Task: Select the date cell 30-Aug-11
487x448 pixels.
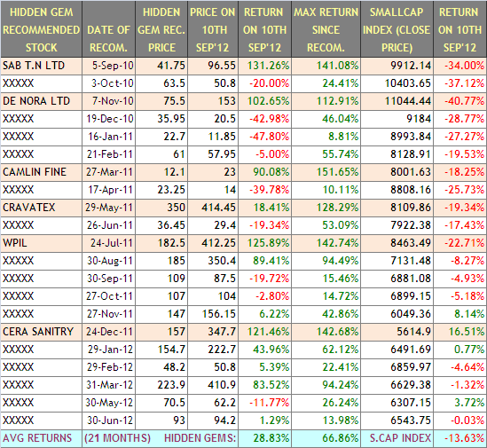Action: click(109, 261)
